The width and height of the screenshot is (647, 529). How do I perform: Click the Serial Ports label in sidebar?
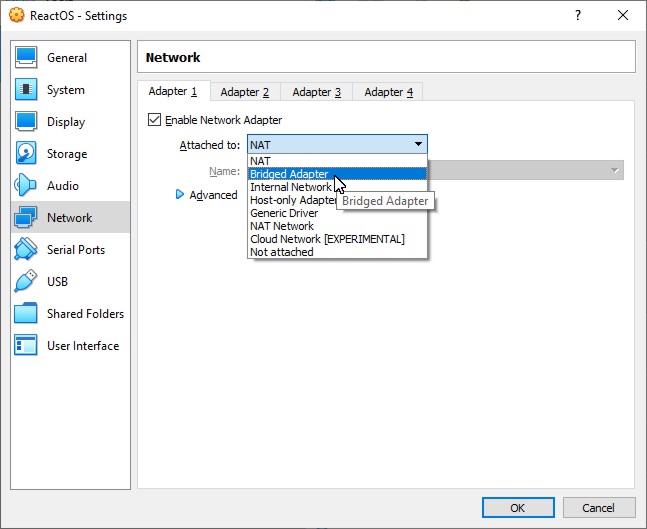tap(76, 249)
